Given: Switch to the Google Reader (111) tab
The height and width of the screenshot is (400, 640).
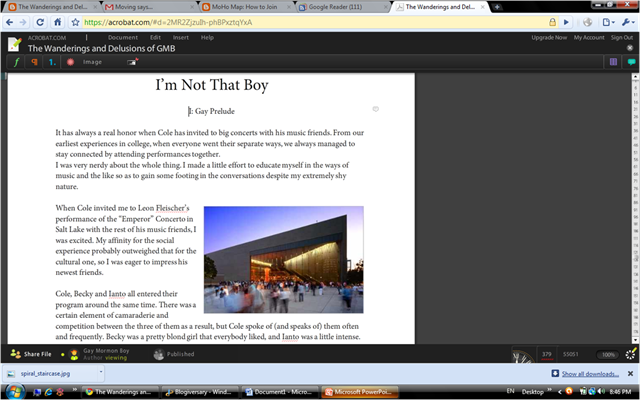Looking at the screenshot, I should pos(343,7).
